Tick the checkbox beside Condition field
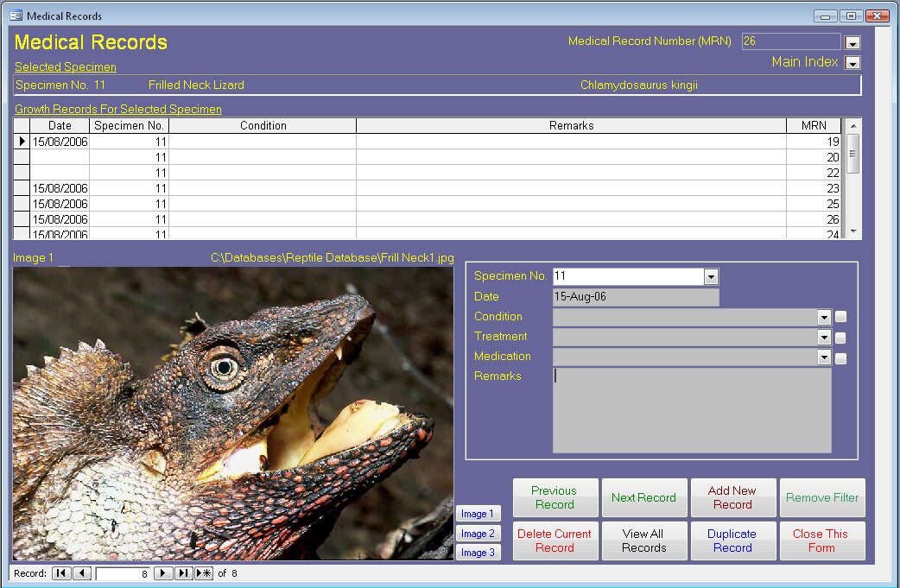This screenshot has height=588, width=900. [840, 317]
